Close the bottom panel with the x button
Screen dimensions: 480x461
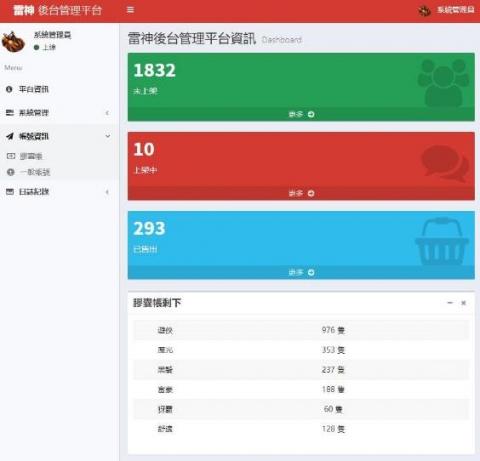pos(463,303)
